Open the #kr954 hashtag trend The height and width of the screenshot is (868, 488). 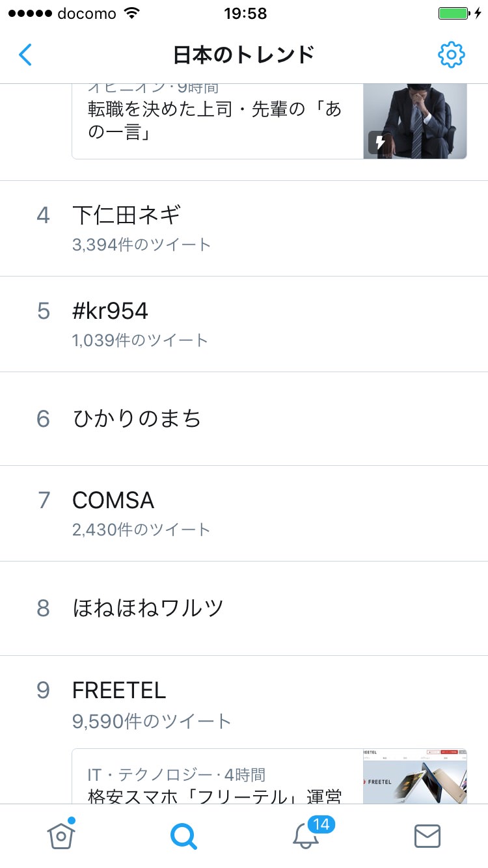pos(111,311)
